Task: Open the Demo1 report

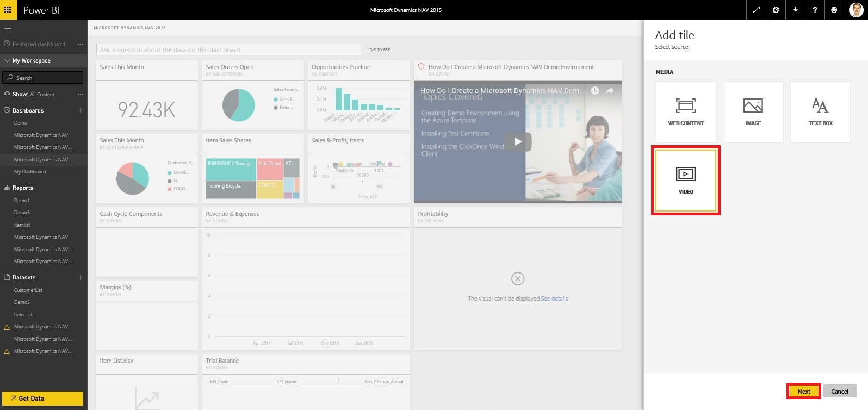Action: tap(22, 201)
